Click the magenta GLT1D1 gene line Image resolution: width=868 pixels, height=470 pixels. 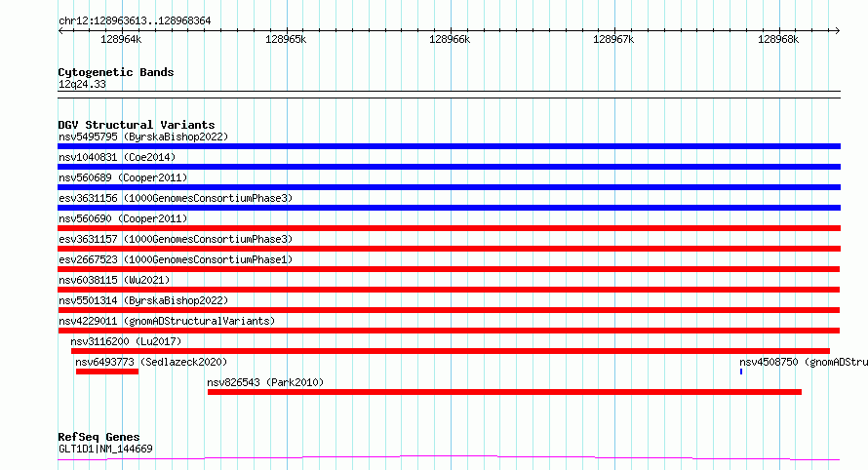[449, 457]
